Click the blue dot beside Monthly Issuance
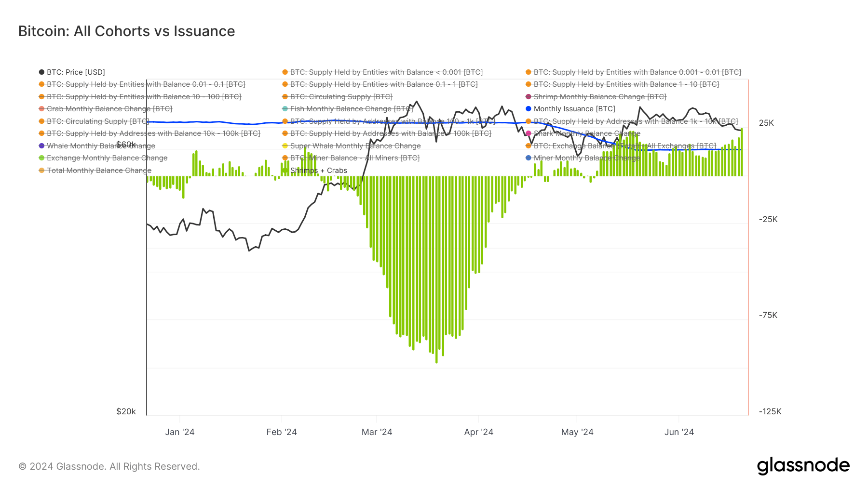The height and width of the screenshot is (488, 868). click(x=529, y=109)
